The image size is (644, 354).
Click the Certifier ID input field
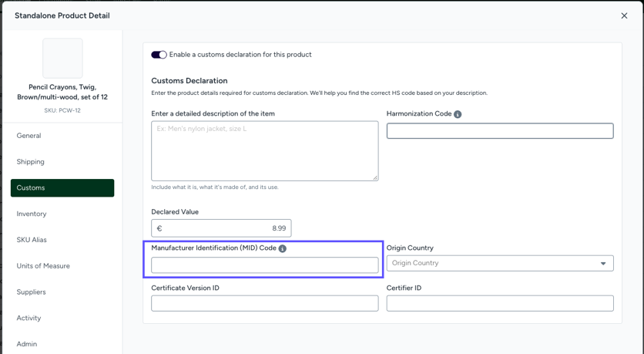coord(500,303)
